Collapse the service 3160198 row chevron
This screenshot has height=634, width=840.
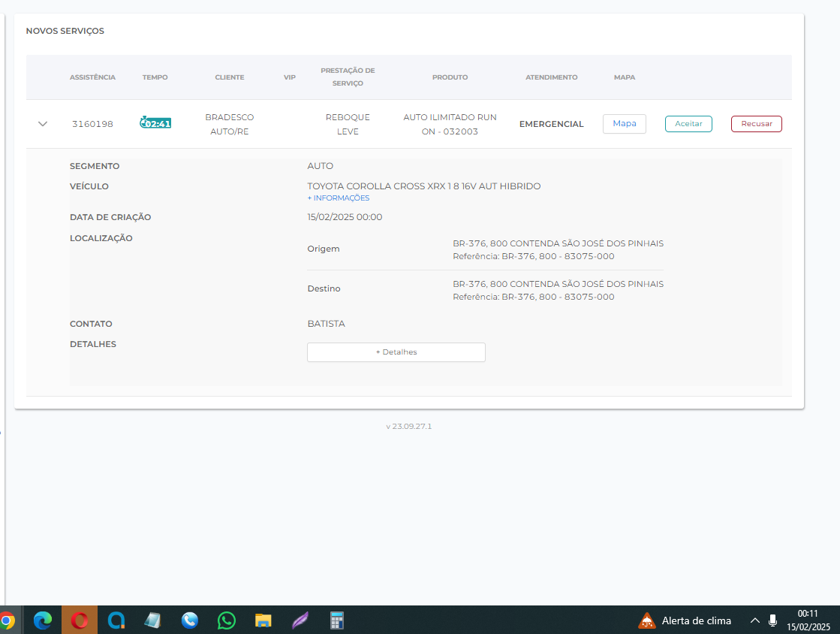43,124
